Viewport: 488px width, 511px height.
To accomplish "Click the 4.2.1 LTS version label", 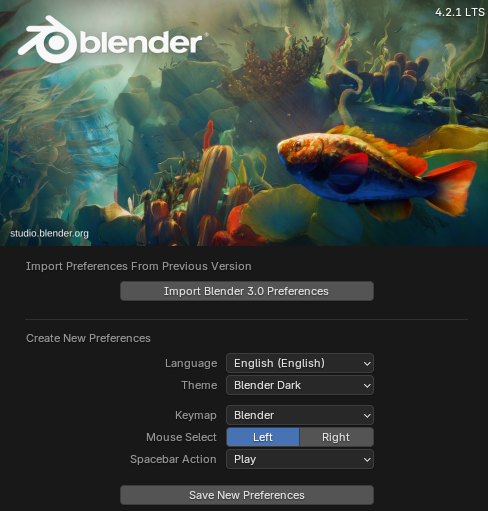I will pos(460,12).
